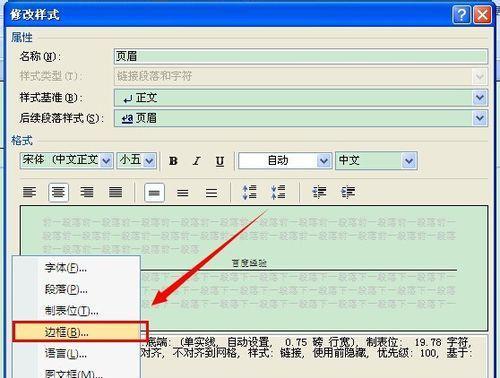Select align left paragraph icon
Image resolution: width=500 pixels, height=378 pixels.
coord(29,192)
